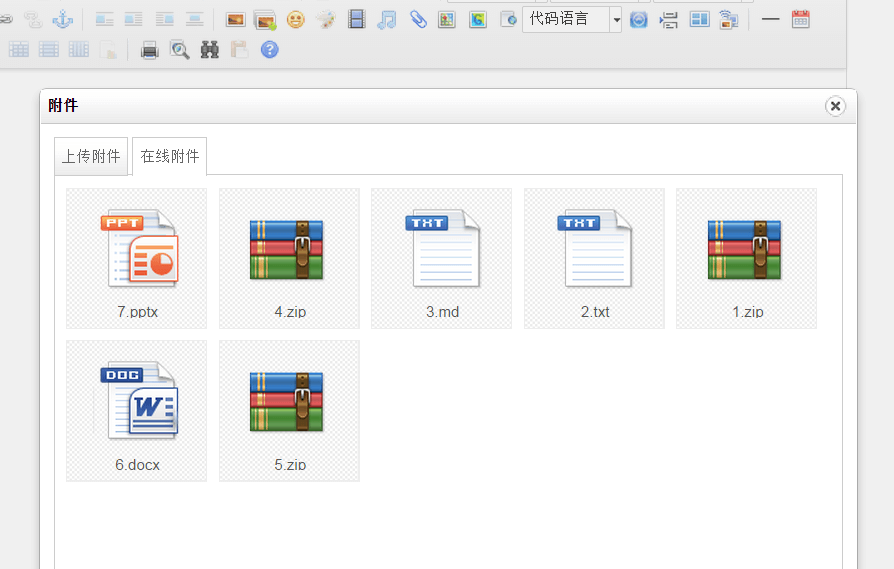This screenshot has height=569, width=894.
Task: Apply image center alignment
Action: pyautogui.click(x=194, y=20)
